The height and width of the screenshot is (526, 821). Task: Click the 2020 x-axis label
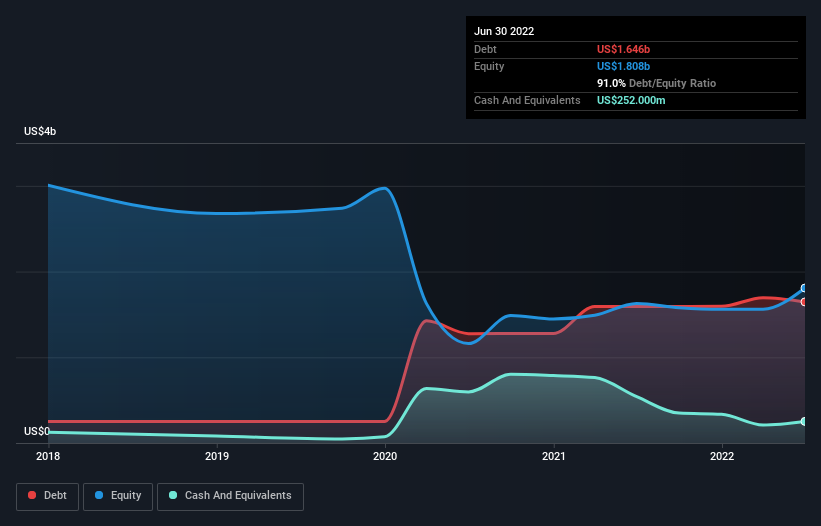tap(385, 456)
